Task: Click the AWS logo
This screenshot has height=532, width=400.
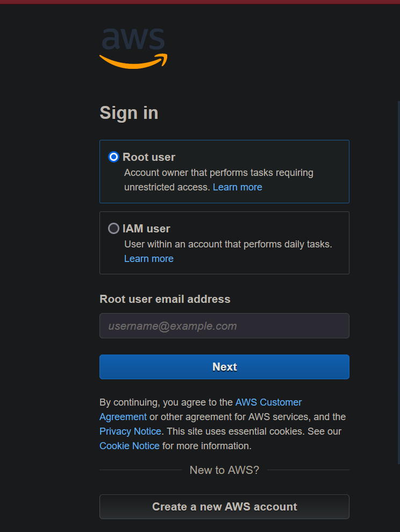Action: (x=133, y=47)
